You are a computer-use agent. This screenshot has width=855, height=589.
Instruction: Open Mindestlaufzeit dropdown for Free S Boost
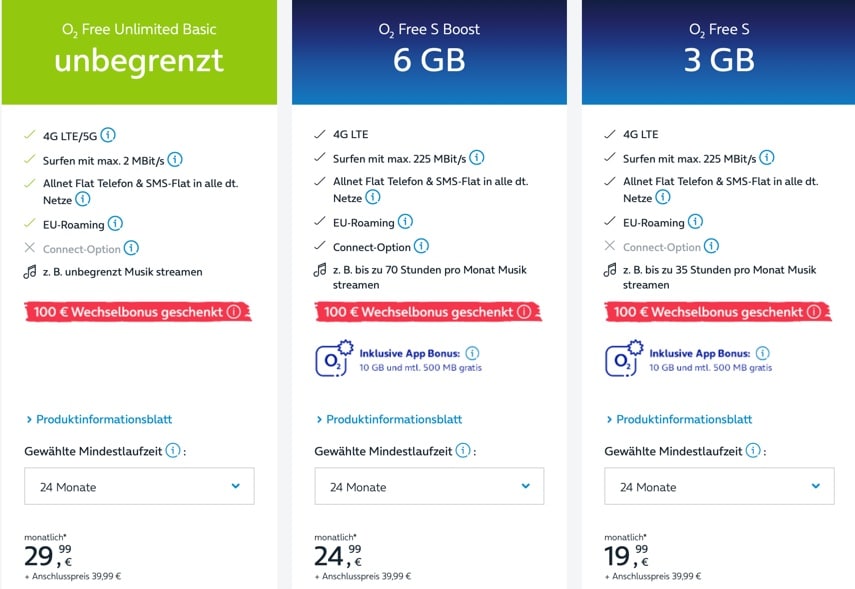click(429, 486)
